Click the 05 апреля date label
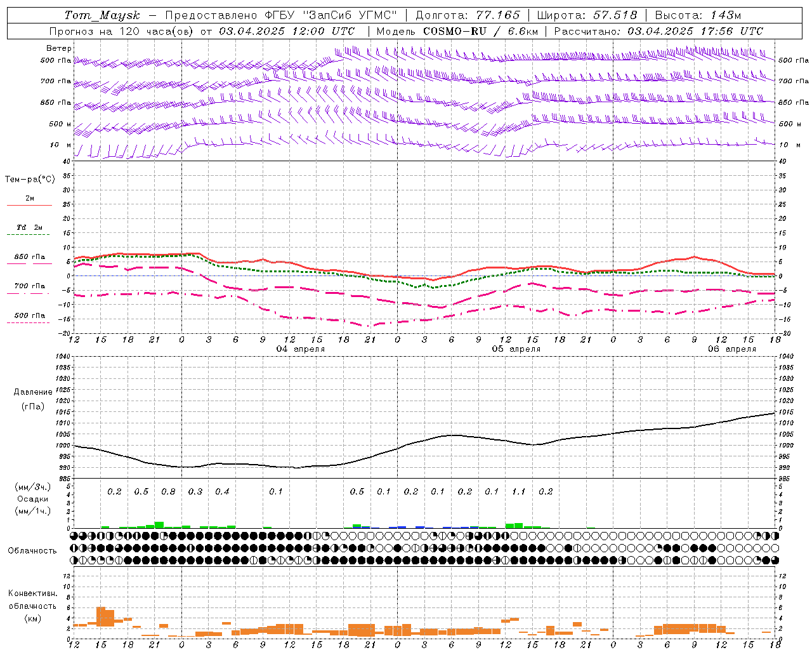Image resolution: width=812 pixels, height=650 pixels. click(516, 349)
